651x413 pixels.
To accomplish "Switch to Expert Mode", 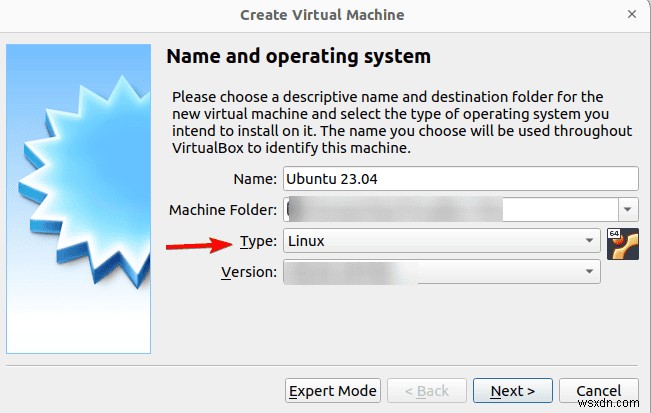I will (333, 391).
